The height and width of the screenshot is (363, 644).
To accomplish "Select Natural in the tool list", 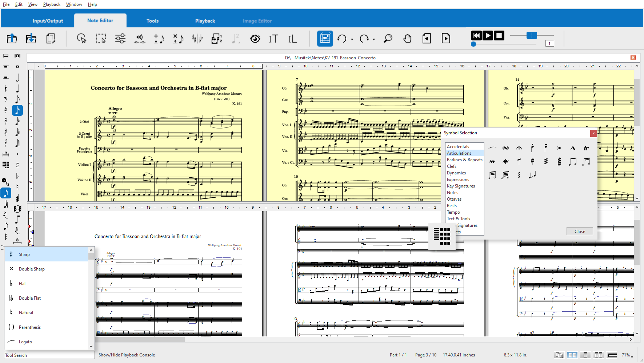I will point(46,312).
